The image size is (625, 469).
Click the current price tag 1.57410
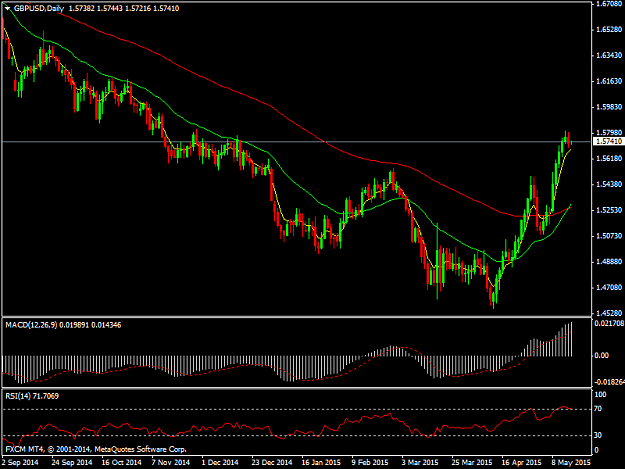click(609, 141)
